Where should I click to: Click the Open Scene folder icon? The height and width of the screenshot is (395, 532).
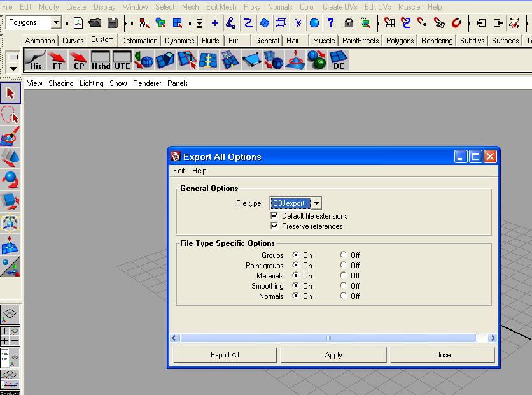tap(95, 23)
